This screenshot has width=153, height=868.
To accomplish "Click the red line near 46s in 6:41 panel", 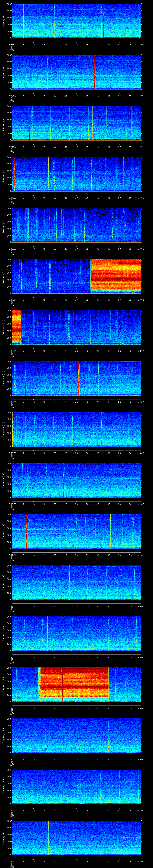I will pos(110,531).
